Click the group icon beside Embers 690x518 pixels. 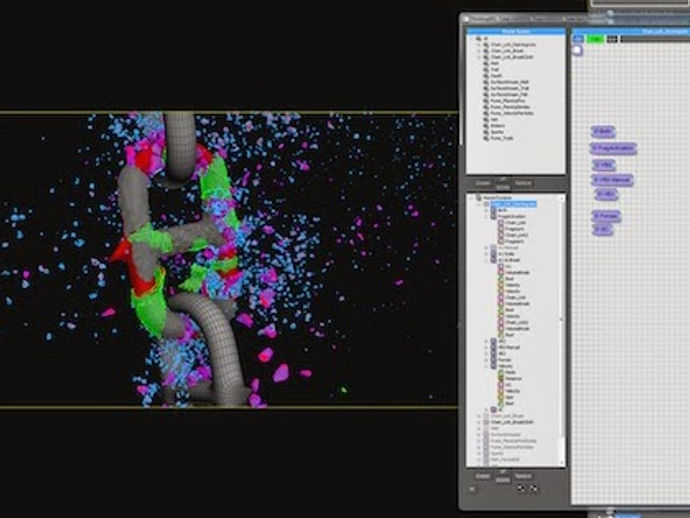point(486,125)
